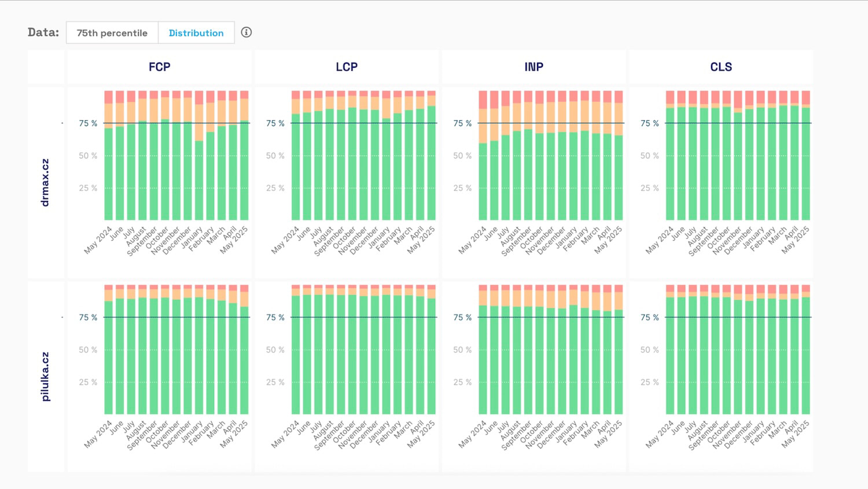Image resolution: width=868 pixels, height=489 pixels.
Task: Click May 2025 bar in pilulka.cz FCP chart
Action: (x=244, y=360)
